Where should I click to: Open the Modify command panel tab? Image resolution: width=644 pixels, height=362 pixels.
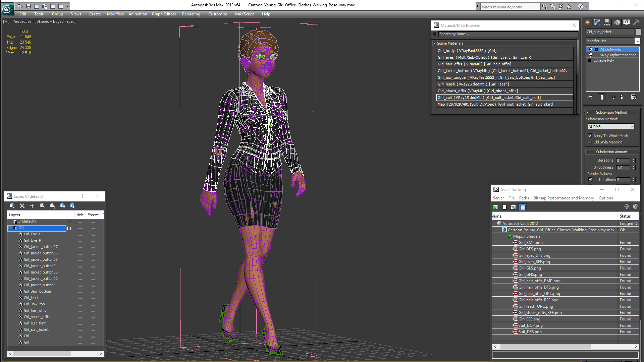597,22
